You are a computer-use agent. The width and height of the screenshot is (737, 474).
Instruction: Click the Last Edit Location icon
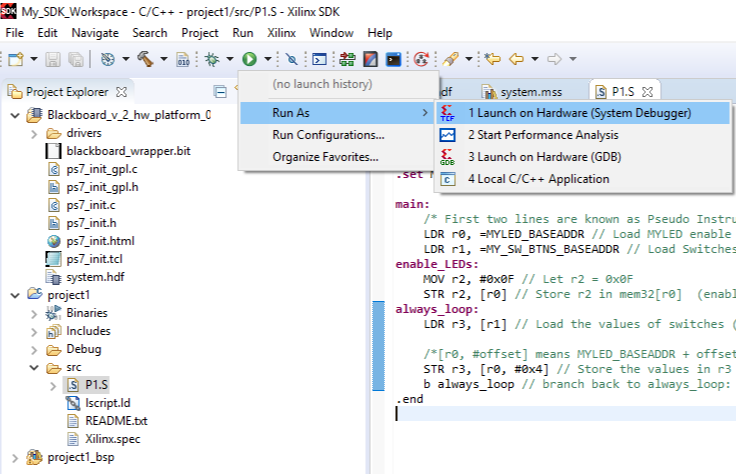(493, 59)
